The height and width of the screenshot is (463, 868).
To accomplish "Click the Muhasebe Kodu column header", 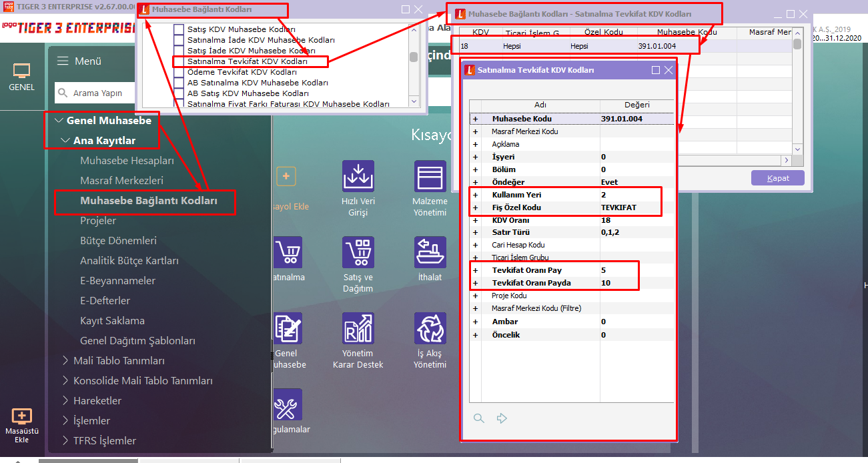I will click(687, 33).
